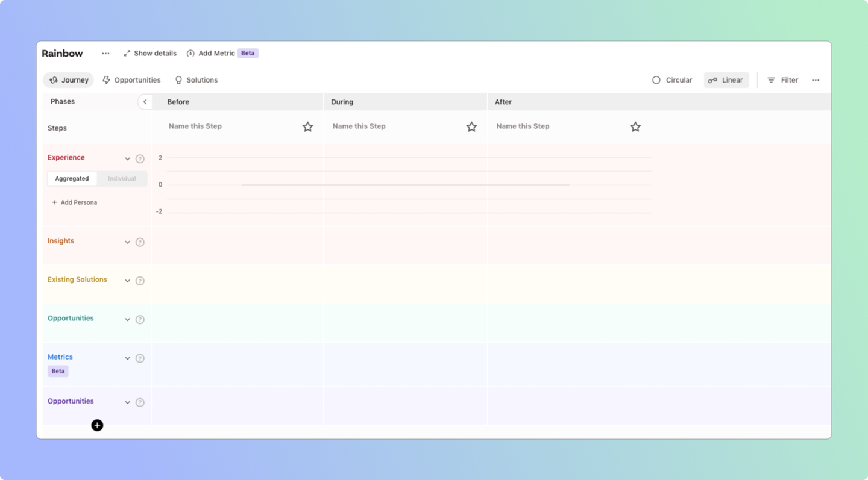Open help for the Experience row

(x=140, y=159)
